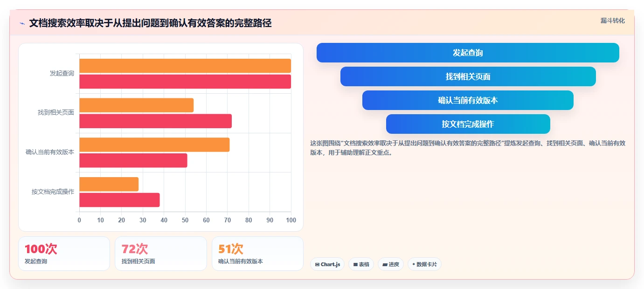The height and width of the screenshot is (289, 644).
Task: Click the x-axis tick label 20
Action: 122,220
